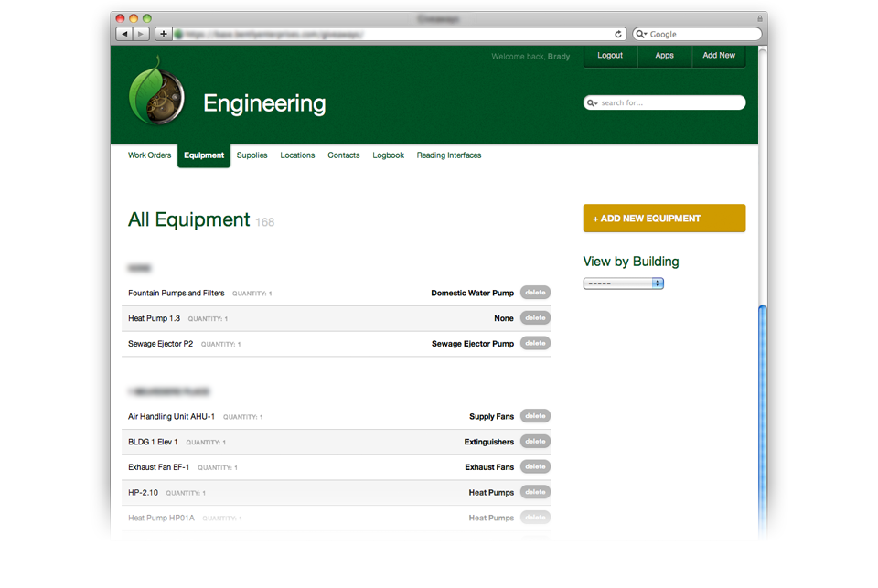Open Fountain Pumps and Filters entry
The height and width of the screenshot is (588, 878).
pos(177,293)
